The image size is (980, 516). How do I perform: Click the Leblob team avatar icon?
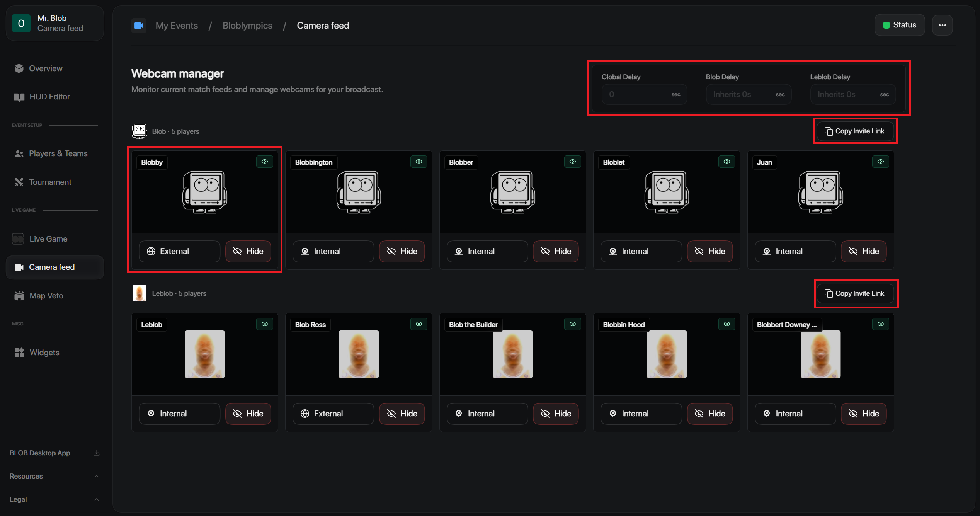tap(140, 293)
